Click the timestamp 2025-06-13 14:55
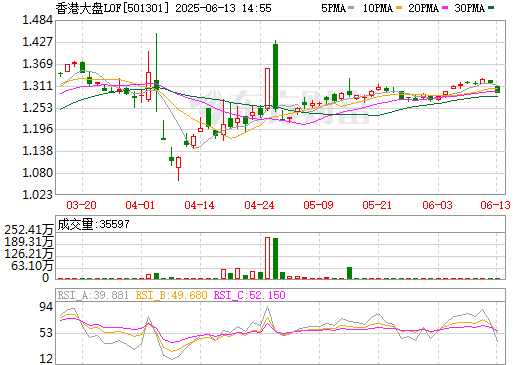The width and height of the screenshot is (520, 365). (x=223, y=8)
